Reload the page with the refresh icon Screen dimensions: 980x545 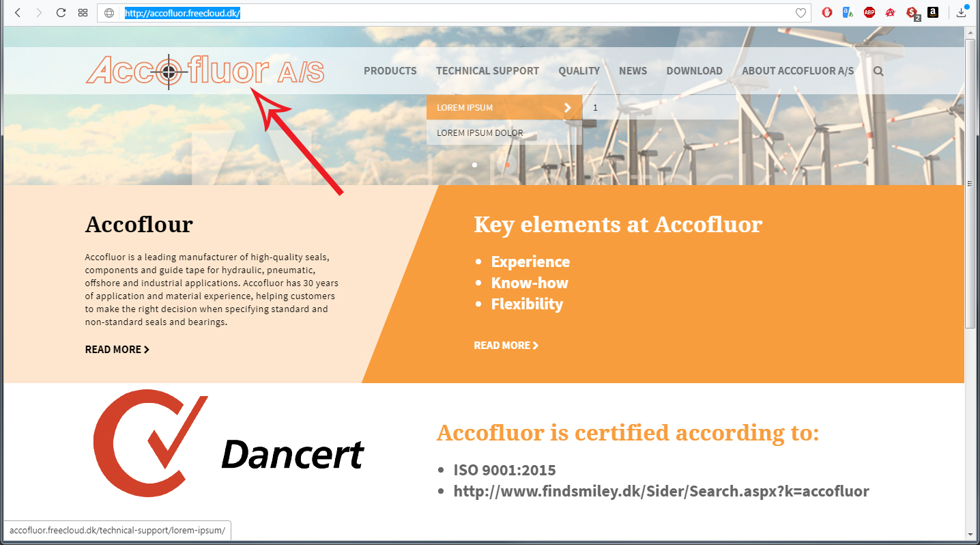coord(61,12)
